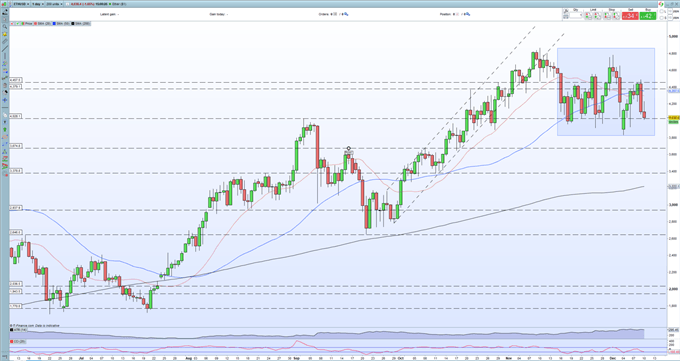Select the diagonal line drawing tool

(5, 49)
